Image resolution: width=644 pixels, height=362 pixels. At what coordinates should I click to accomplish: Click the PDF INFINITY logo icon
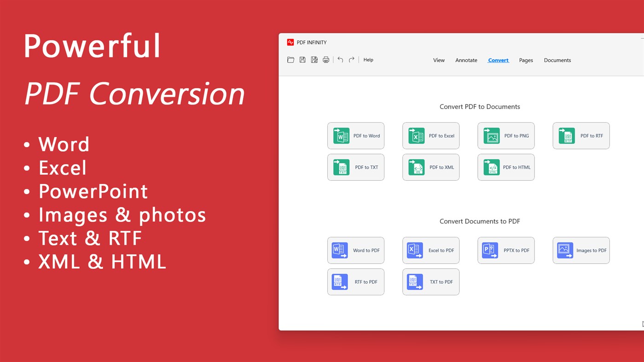pos(290,42)
